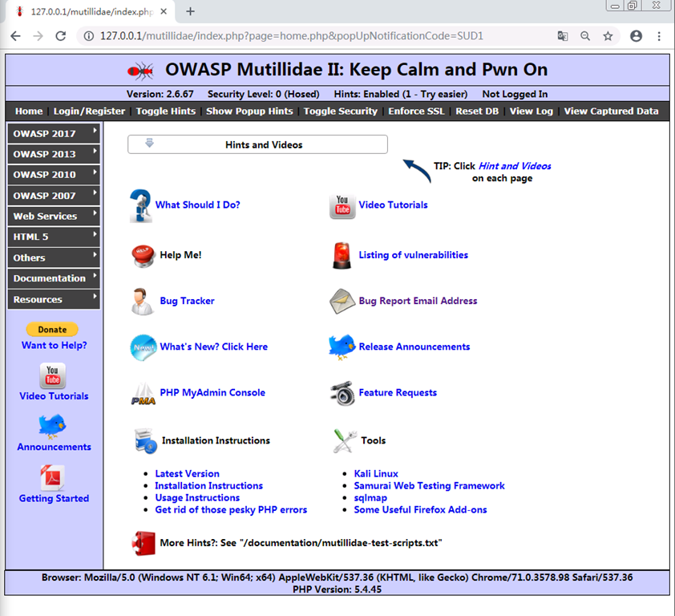Click the Tools wrench and screwdriver icon

click(x=345, y=440)
